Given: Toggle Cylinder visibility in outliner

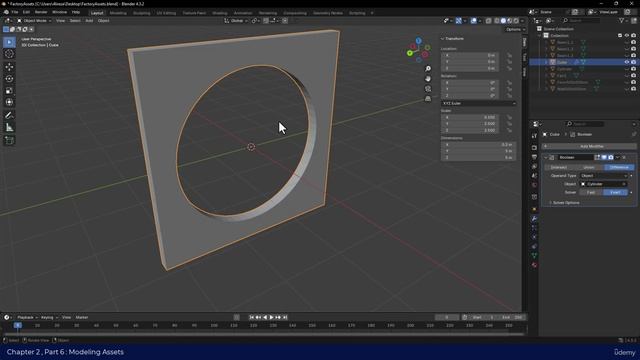Looking at the screenshot, I should point(627,69).
